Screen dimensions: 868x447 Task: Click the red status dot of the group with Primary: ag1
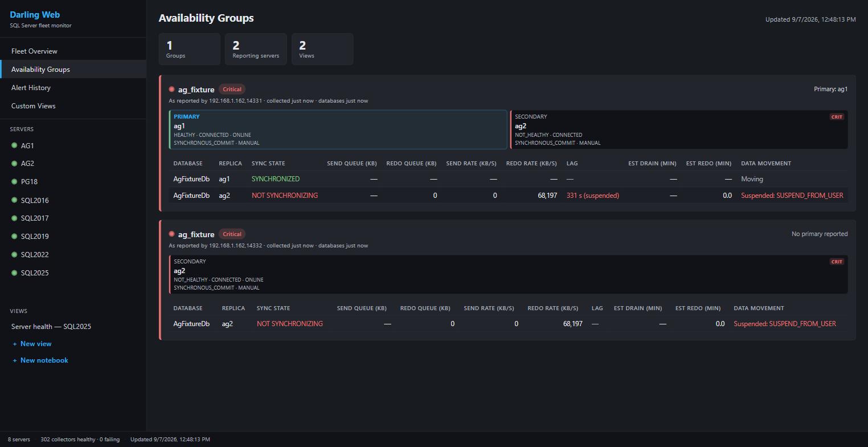point(171,89)
